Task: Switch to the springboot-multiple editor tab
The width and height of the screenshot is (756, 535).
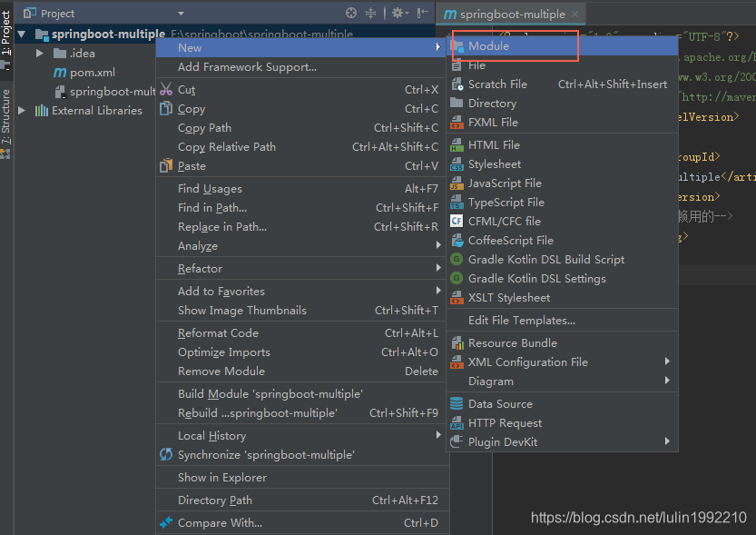Action: pyautogui.click(x=512, y=15)
